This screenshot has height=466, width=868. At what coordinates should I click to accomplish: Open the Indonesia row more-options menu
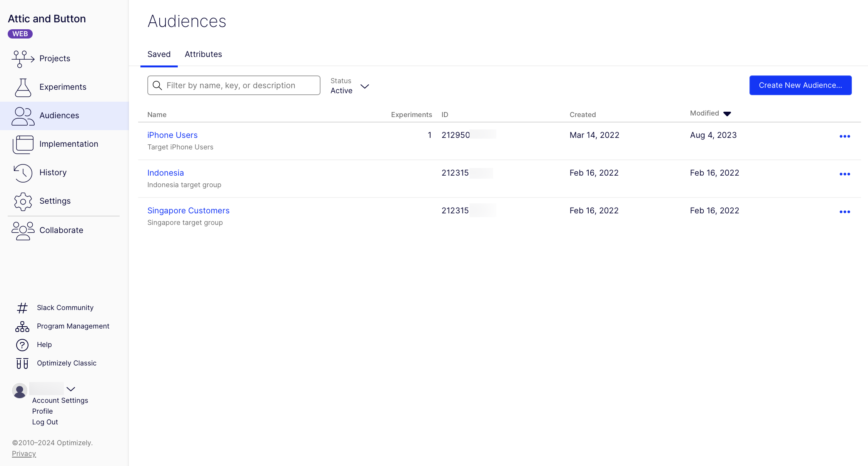[x=845, y=174]
